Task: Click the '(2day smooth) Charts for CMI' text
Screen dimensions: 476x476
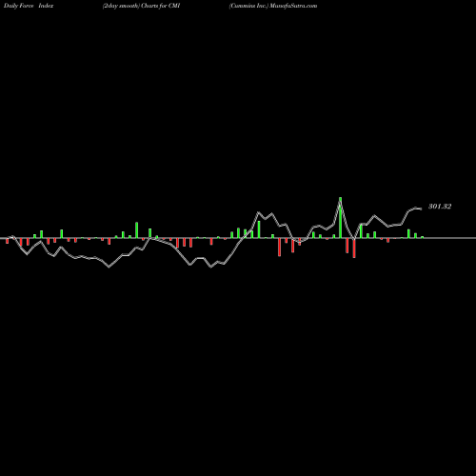Action: pyautogui.click(x=142, y=6)
